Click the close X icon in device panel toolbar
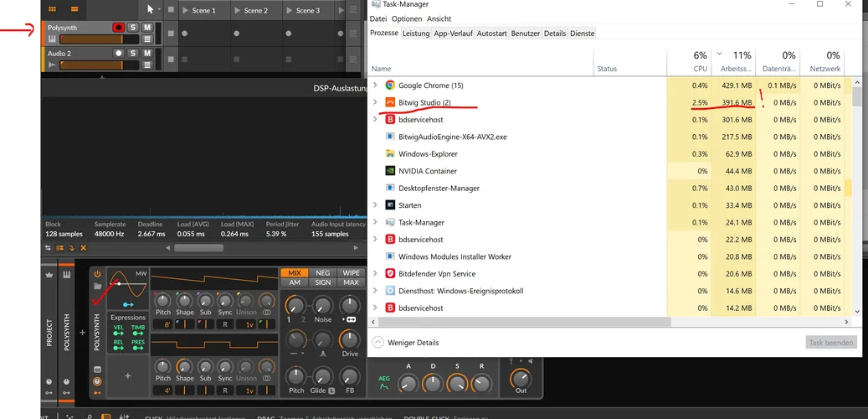Screen dimensions: 868x419 pyautogui.click(x=84, y=248)
